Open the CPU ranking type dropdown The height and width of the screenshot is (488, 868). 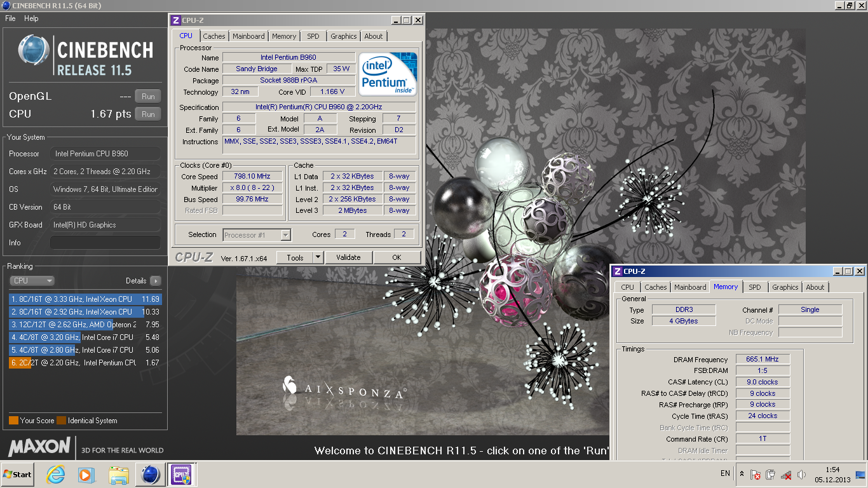coord(32,281)
